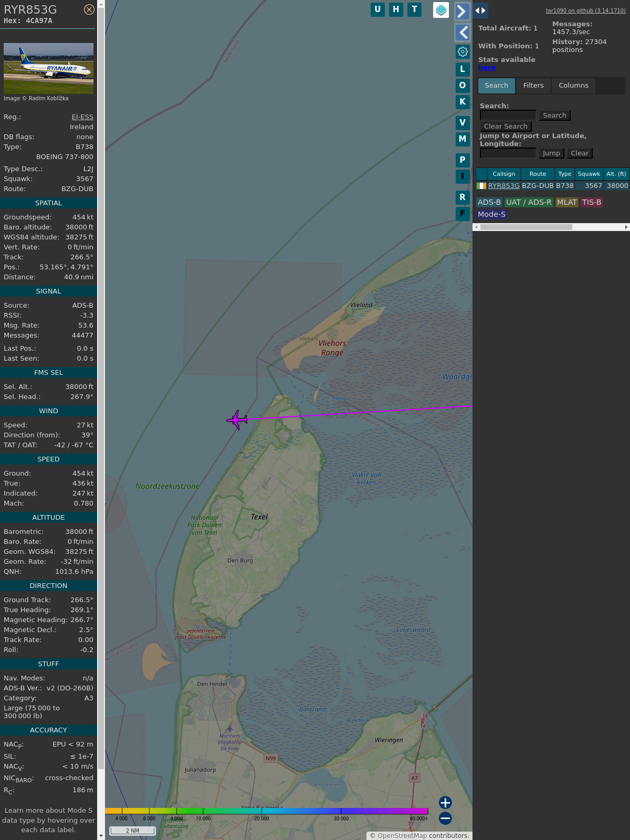Sort table by Callsign column header
This screenshot has height=840, width=630.
pos(504,174)
